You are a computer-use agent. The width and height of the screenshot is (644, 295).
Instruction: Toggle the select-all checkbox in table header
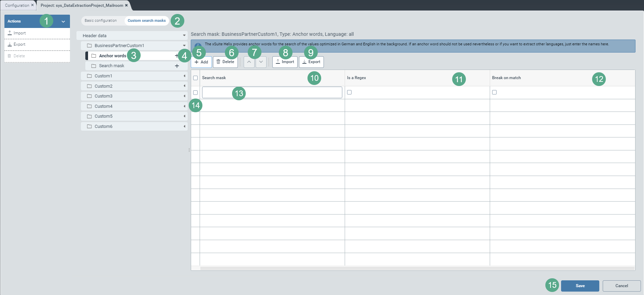pyautogui.click(x=196, y=78)
